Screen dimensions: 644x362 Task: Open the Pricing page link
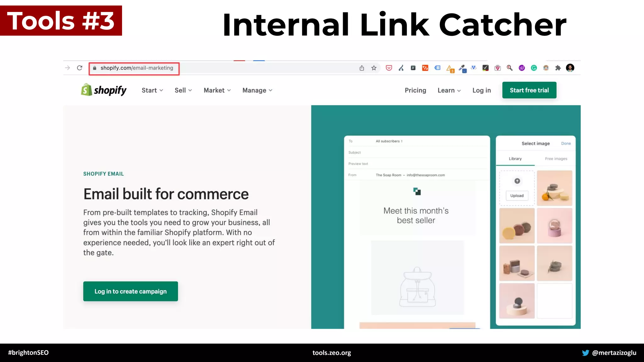415,90
